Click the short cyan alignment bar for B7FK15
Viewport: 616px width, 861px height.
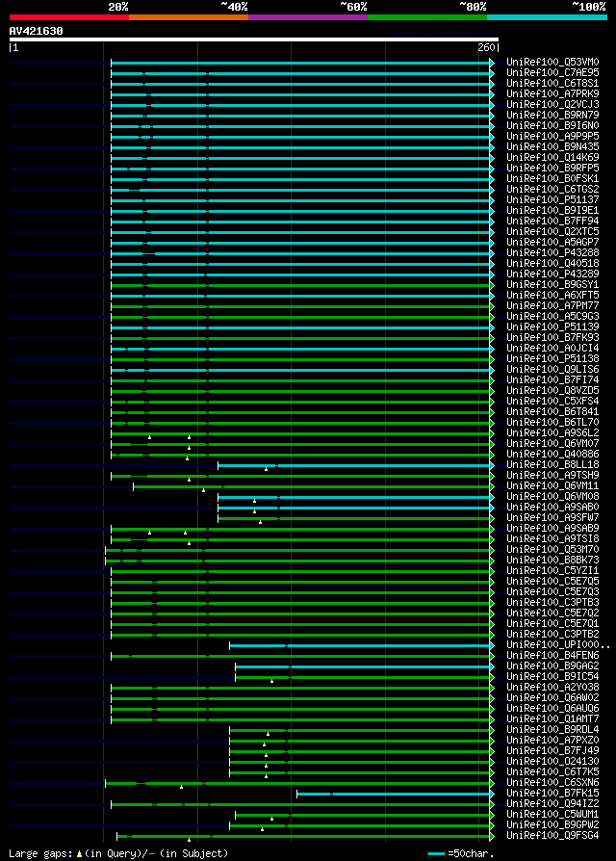(394, 794)
